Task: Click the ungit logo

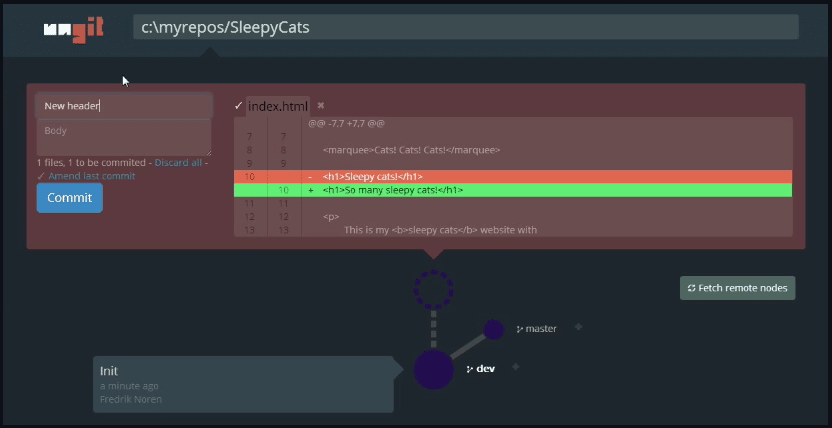Action: [x=73, y=29]
